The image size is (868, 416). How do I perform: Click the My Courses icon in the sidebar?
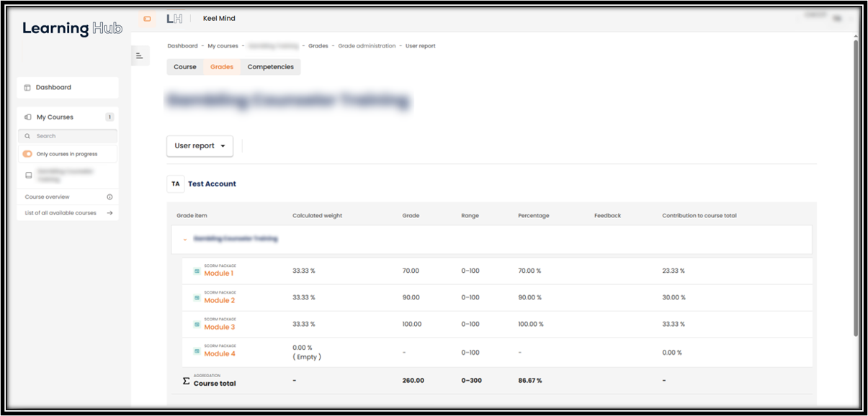(x=27, y=117)
